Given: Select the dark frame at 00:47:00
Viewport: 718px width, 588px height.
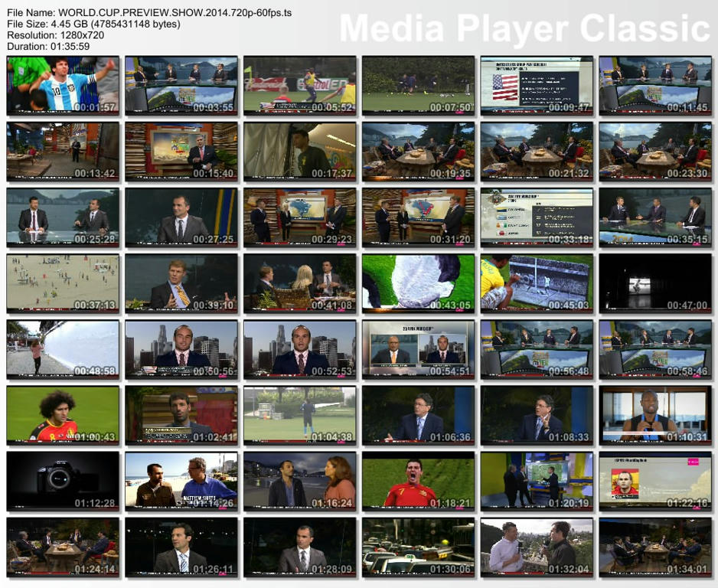Looking at the screenshot, I should point(655,283).
